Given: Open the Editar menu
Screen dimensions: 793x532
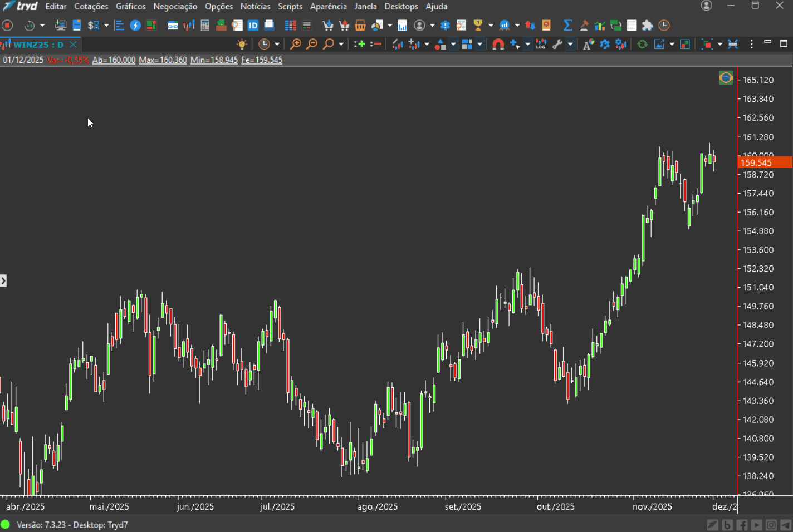Looking at the screenshot, I should (56, 7).
